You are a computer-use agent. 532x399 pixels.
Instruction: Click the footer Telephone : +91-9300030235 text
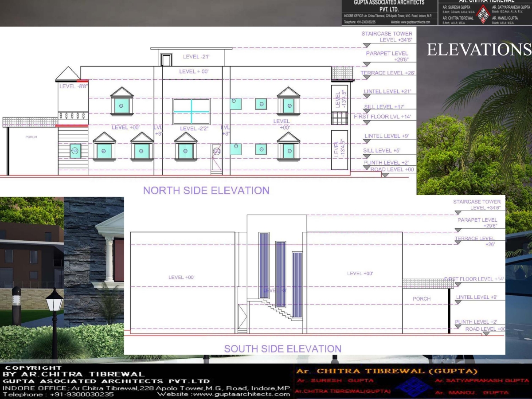coord(58,394)
